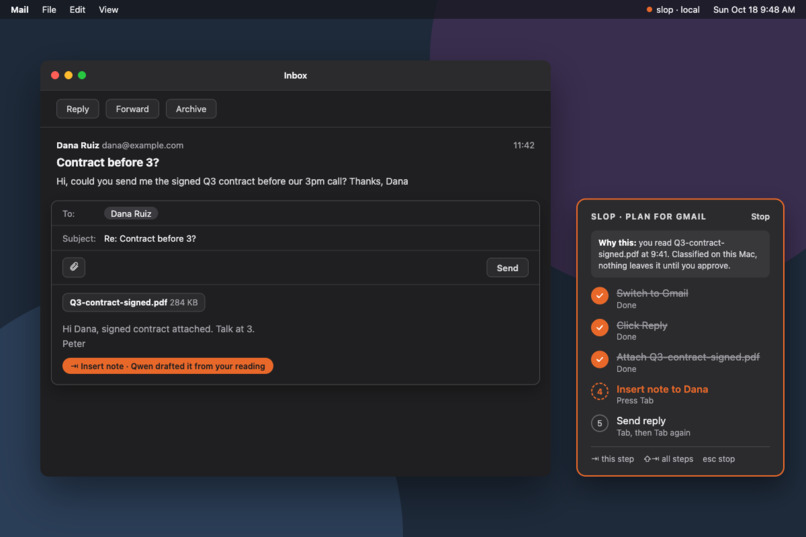
Task: Open the Edit menu
Action: click(77, 10)
